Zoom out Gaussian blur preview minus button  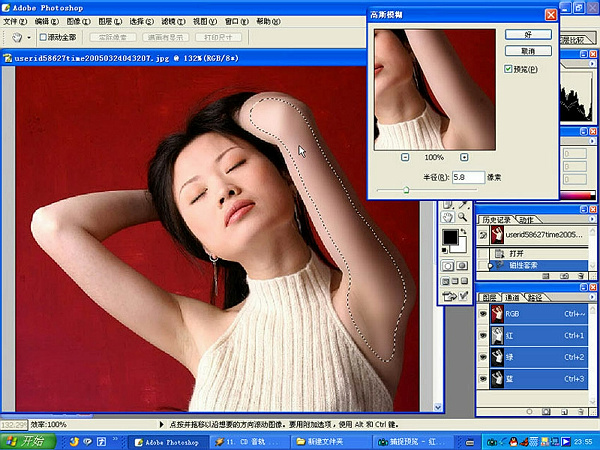[x=405, y=157]
